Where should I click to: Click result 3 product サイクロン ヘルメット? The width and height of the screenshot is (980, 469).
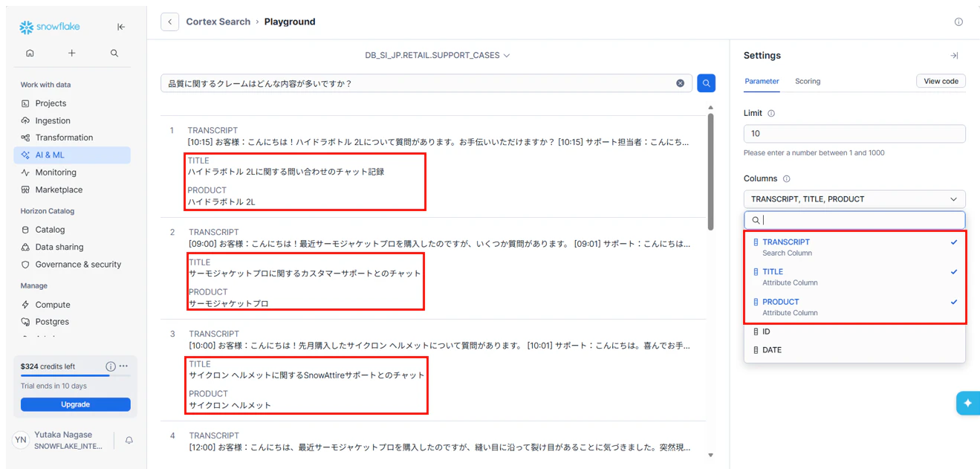[230, 405]
